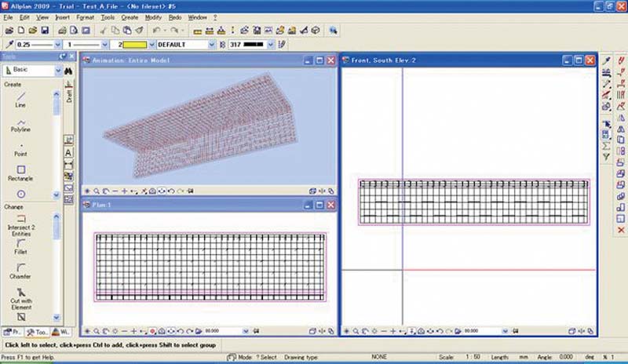Click the yellow color 2 swatch

coord(130,45)
